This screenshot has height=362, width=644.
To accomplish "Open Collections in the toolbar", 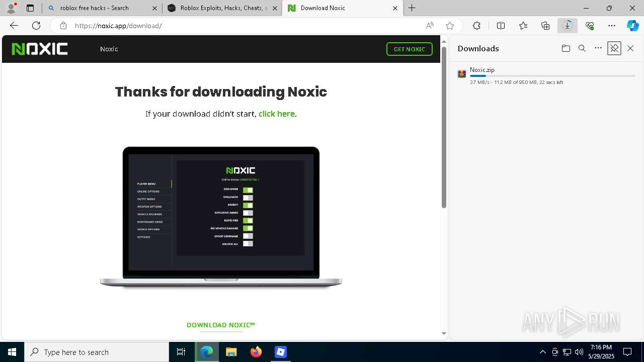I will coord(545,26).
